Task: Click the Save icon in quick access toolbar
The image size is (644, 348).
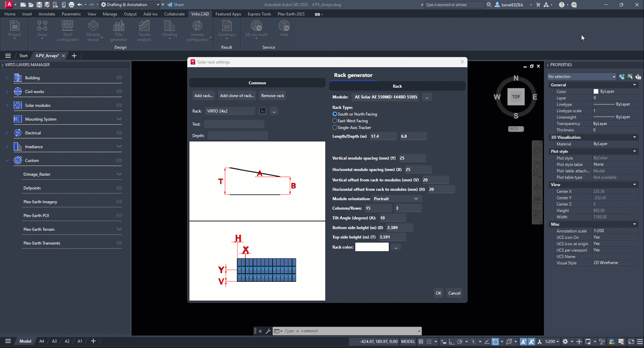Action: pos(39,5)
